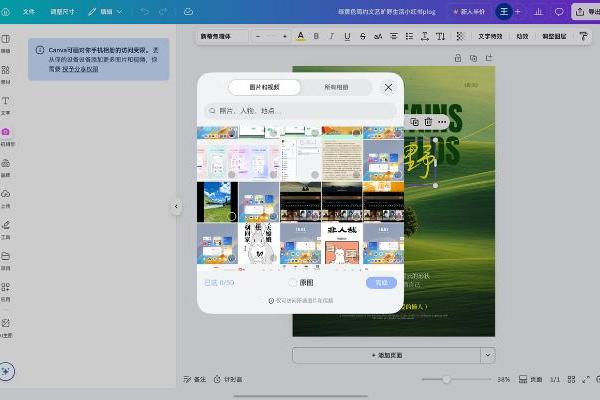Lock the page with padlock icon

point(458,58)
